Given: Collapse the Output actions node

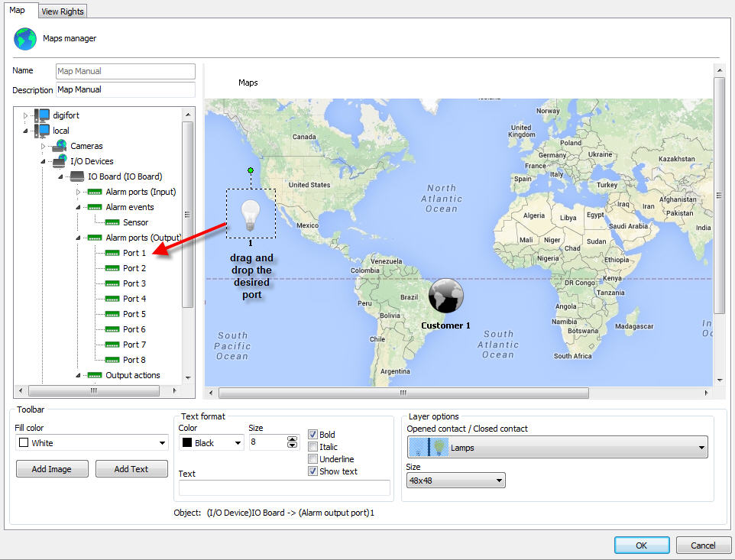Looking at the screenshot, I should click(78, 375).
